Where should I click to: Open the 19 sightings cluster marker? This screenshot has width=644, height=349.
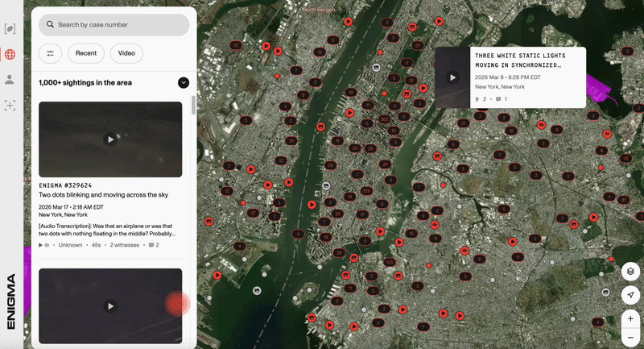[350, 92]
